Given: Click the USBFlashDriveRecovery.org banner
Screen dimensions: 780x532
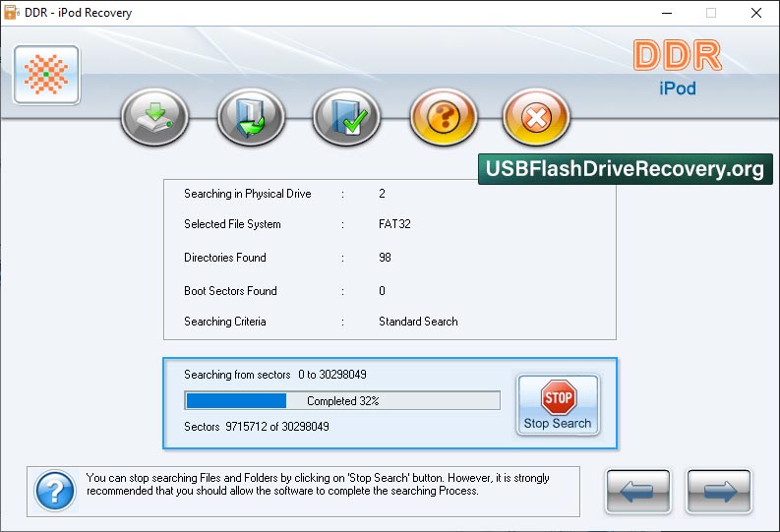Looking at the screenshot, I should coord(626,169).
